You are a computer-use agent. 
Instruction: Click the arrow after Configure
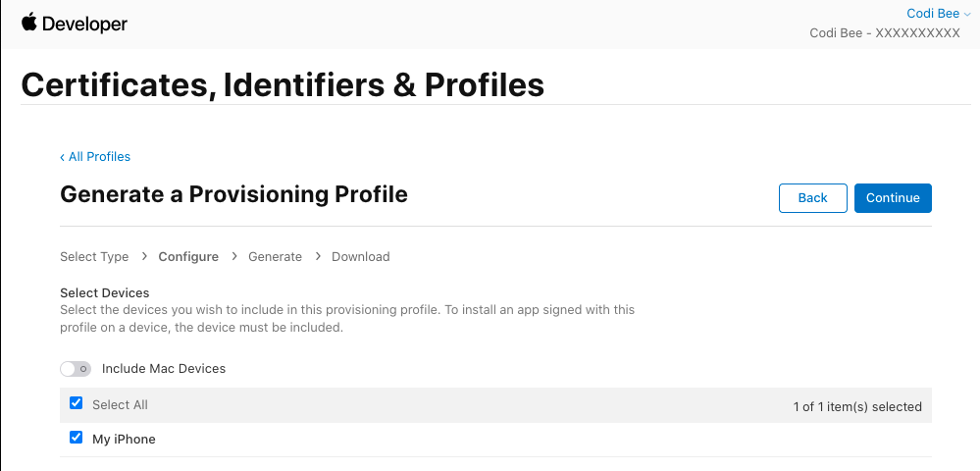pyautogui.click(x=234, y=256)
